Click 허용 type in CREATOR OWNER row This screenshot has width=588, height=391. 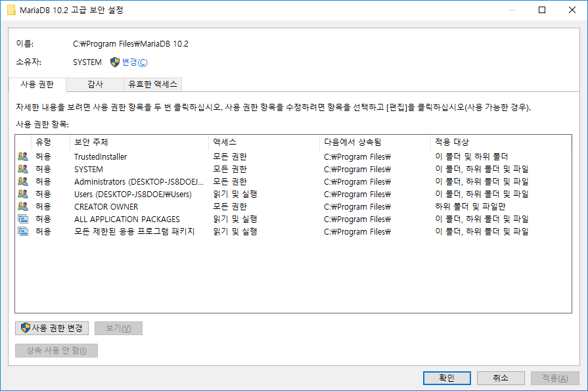43,206
